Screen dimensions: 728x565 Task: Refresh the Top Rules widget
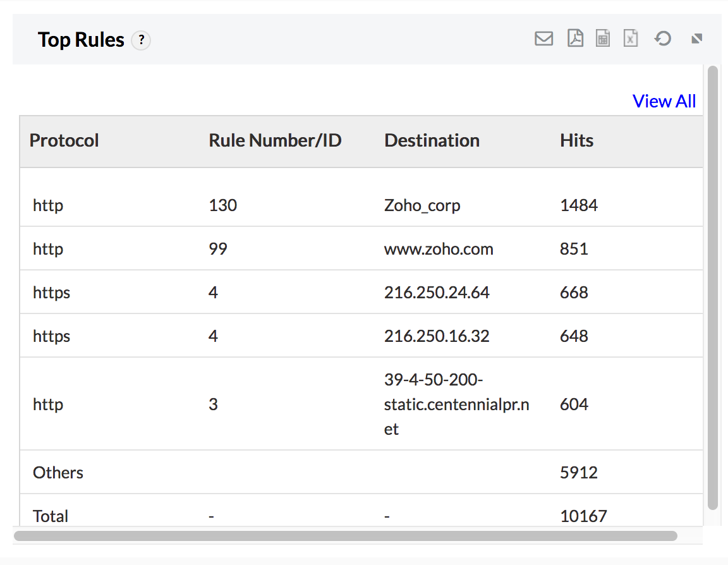[662, 39]
